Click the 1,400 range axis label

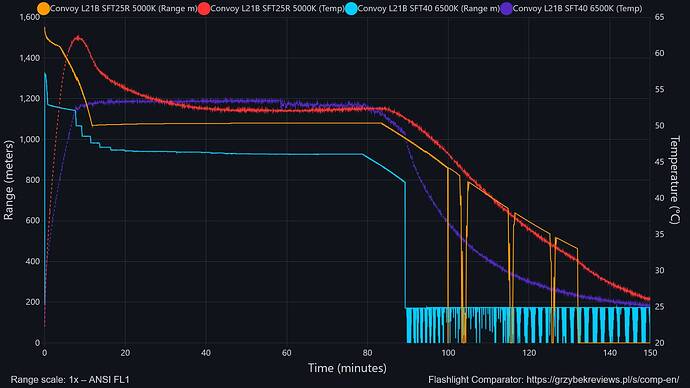pos(29,58)
